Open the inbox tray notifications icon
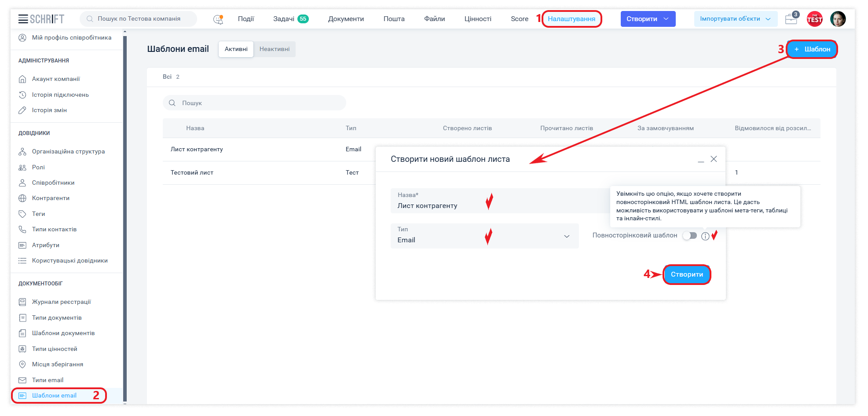Image resolution: width=868 pixels, height=416 pixels. coord(791,19)
